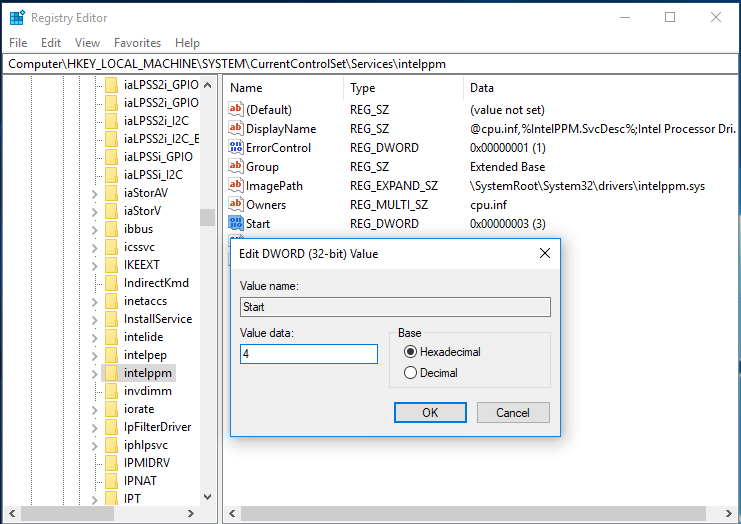Open the View menu

tap(87, 43)
